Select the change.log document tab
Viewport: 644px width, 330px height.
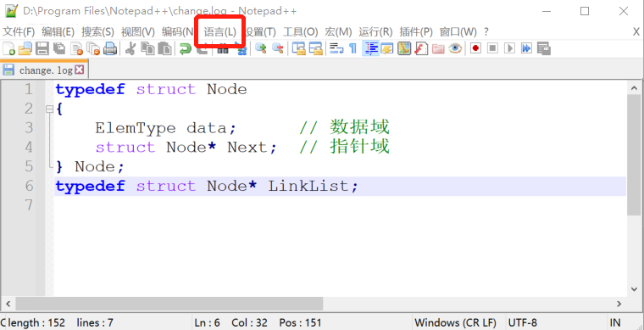point(43,70)
